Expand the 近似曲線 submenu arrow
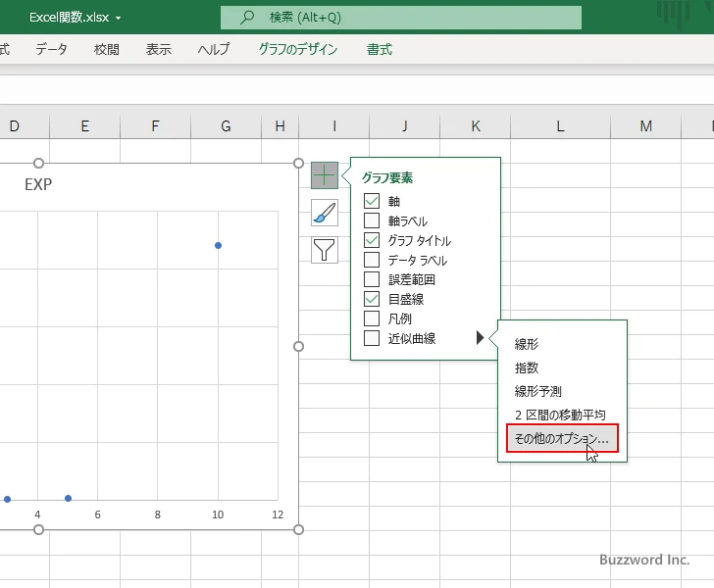 (x=480, y=338)
